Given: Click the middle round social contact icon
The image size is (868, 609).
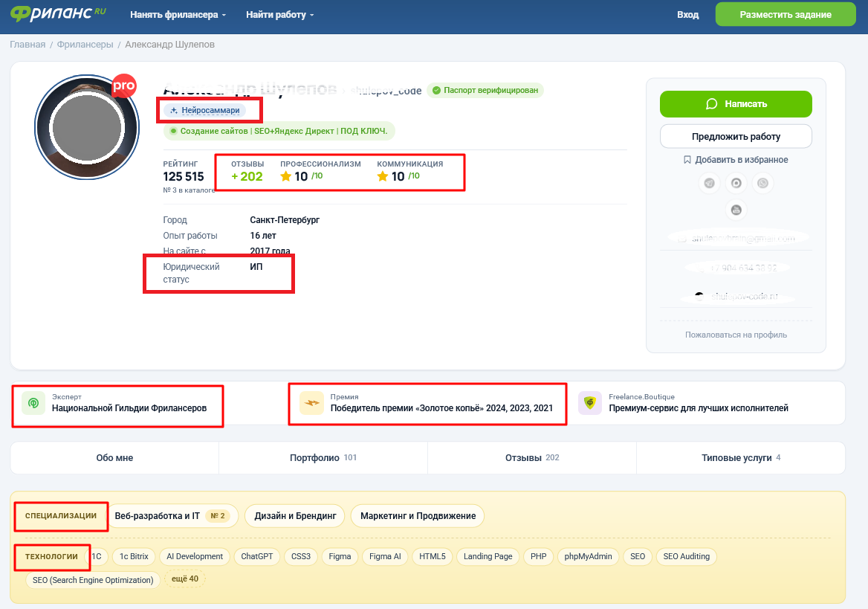Looking at the screenshot, I should pos(736,184).
